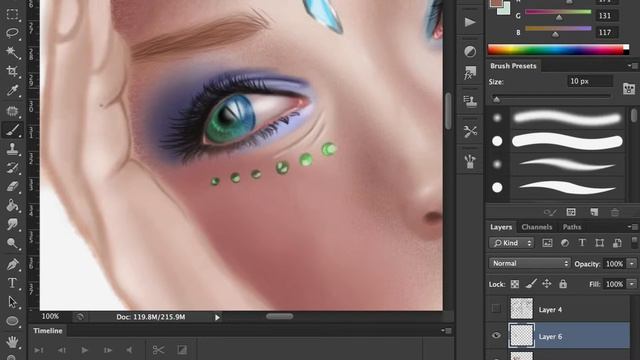
Task: Select the Crop tool
Action: pyautogui.click(x=12, y=71)
